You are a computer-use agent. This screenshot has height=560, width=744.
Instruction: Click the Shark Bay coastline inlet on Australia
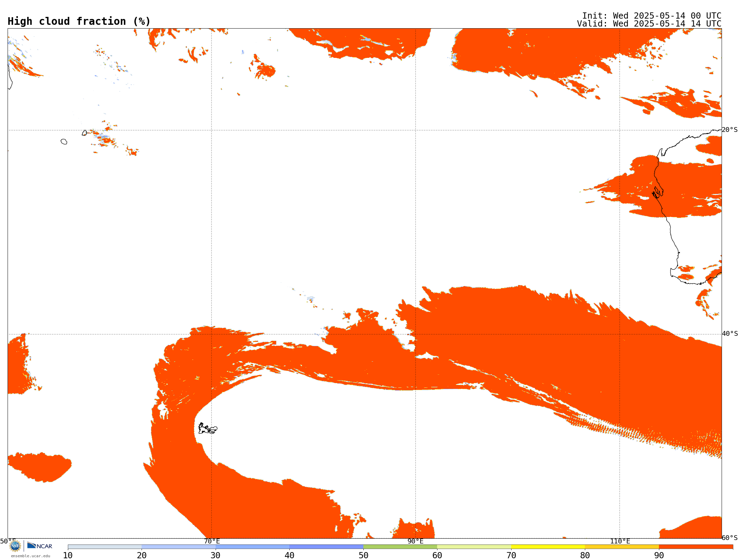click(x=658, y=192)
